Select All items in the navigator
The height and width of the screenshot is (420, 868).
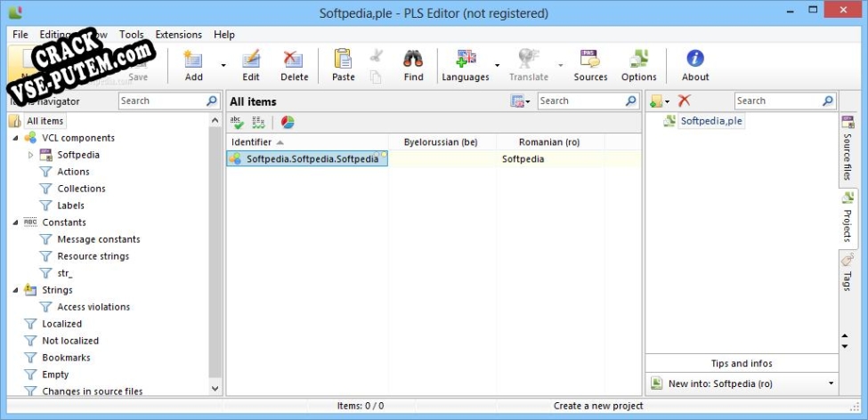point(45,121)
